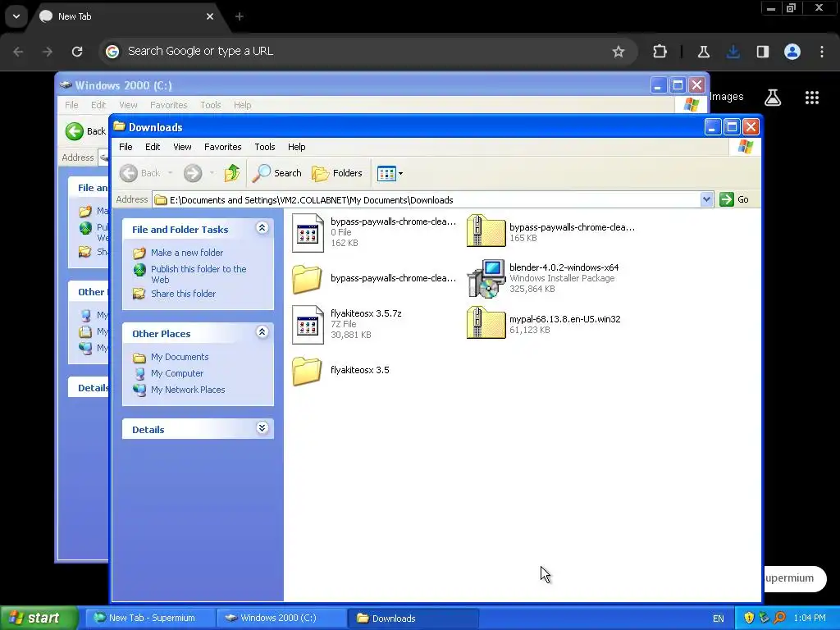
Task: Click Publish this folder to the Web
Action: coord(199,274)
